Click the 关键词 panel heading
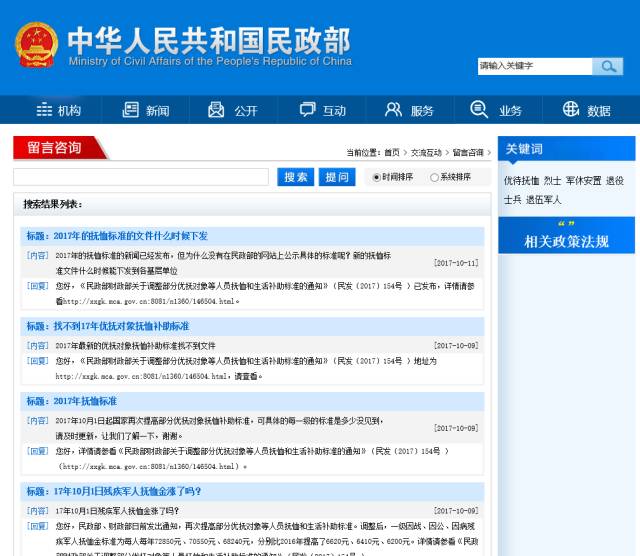 coord(524,149)
